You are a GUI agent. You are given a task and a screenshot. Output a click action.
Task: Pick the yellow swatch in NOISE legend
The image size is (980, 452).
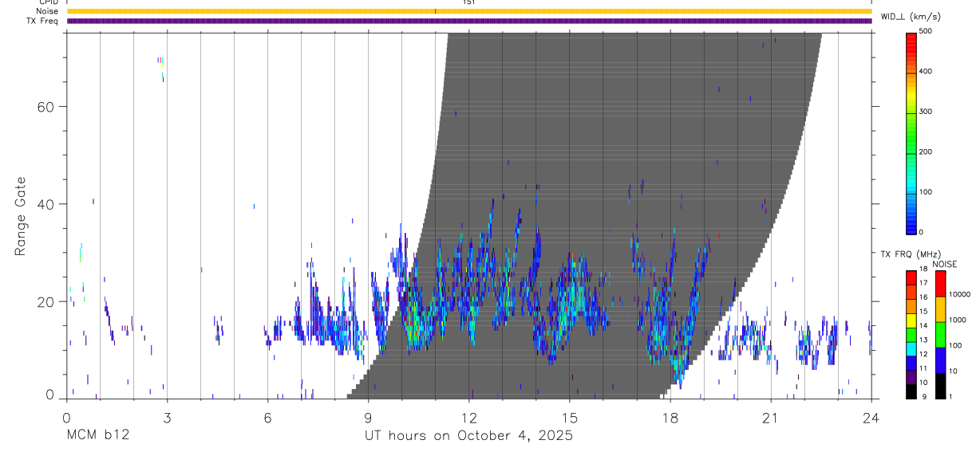pos(940,309)
